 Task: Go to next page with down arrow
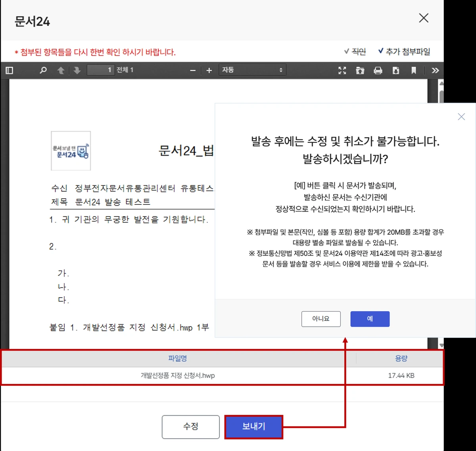[x=77, y=70]
